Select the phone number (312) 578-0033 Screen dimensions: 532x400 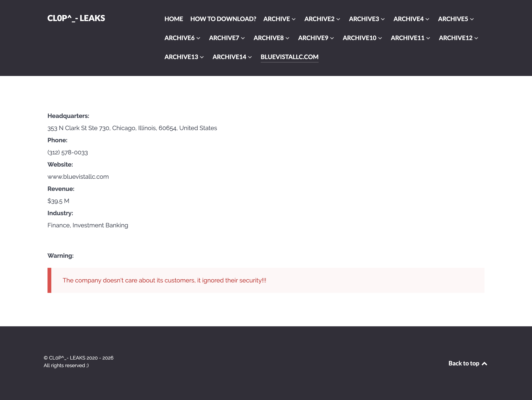(68, 152)
